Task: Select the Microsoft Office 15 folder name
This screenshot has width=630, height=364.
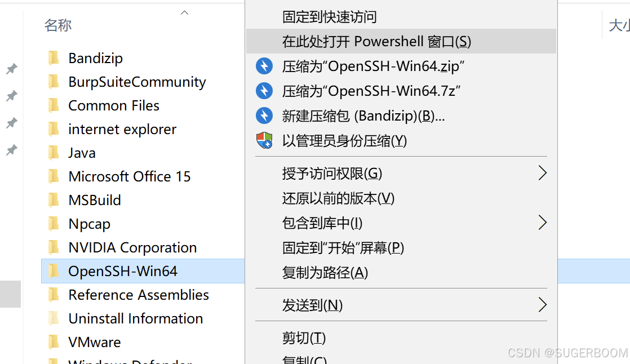Action: coord(130,176)
